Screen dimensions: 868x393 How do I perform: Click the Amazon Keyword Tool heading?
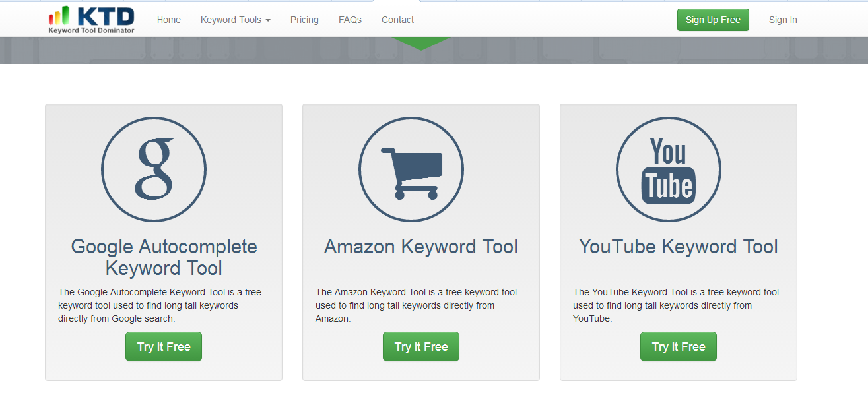click(421, 247)
